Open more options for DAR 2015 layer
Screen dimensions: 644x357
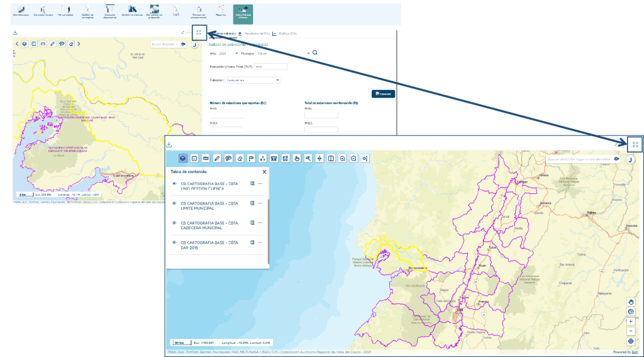(260, 242)
